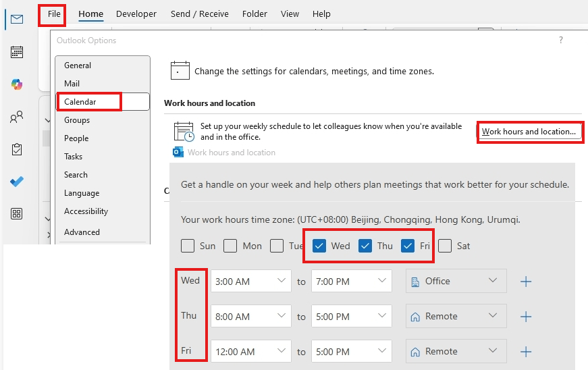Open Friday Remote location dropdown
The image size is (588, 370).
tap(456, 351)
